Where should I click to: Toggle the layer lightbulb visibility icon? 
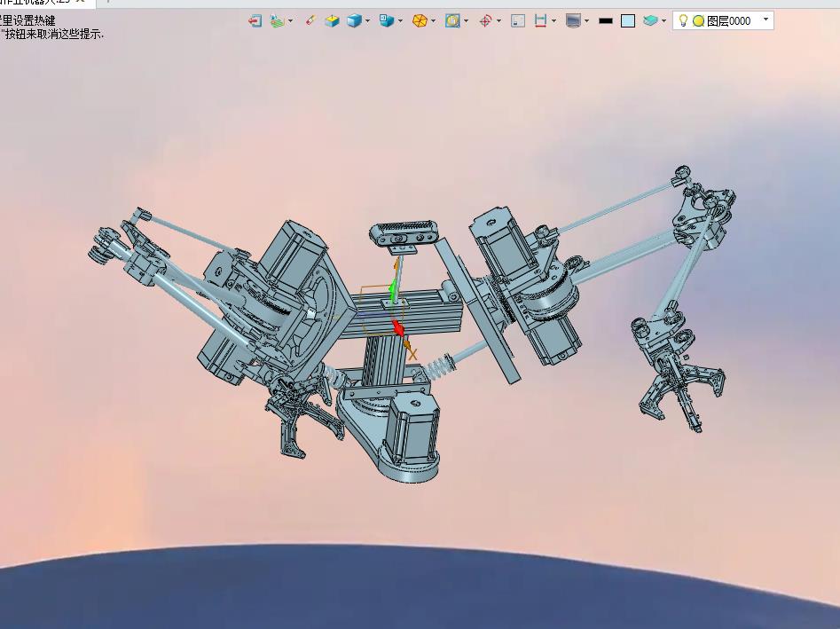pos(684,20)
